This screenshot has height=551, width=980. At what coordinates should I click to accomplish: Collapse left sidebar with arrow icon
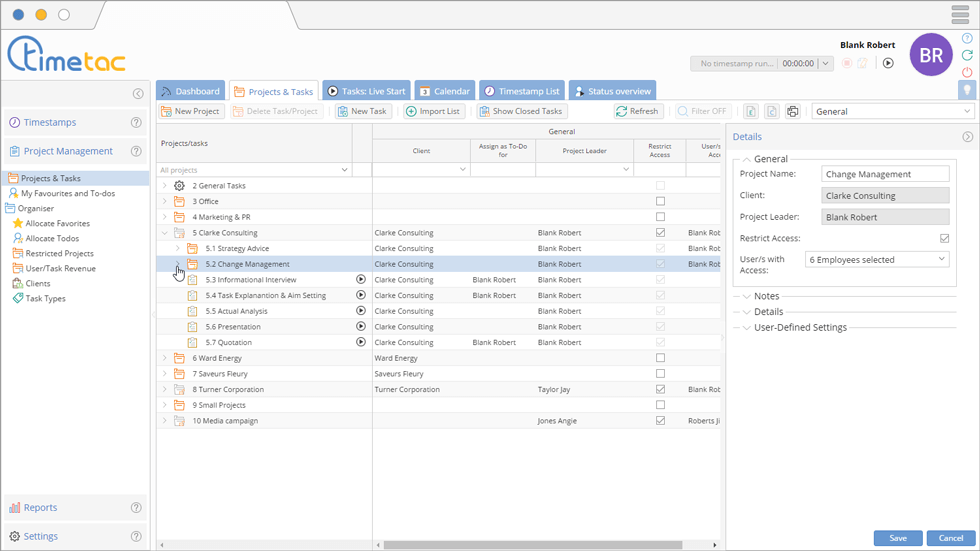coord(138,94)
